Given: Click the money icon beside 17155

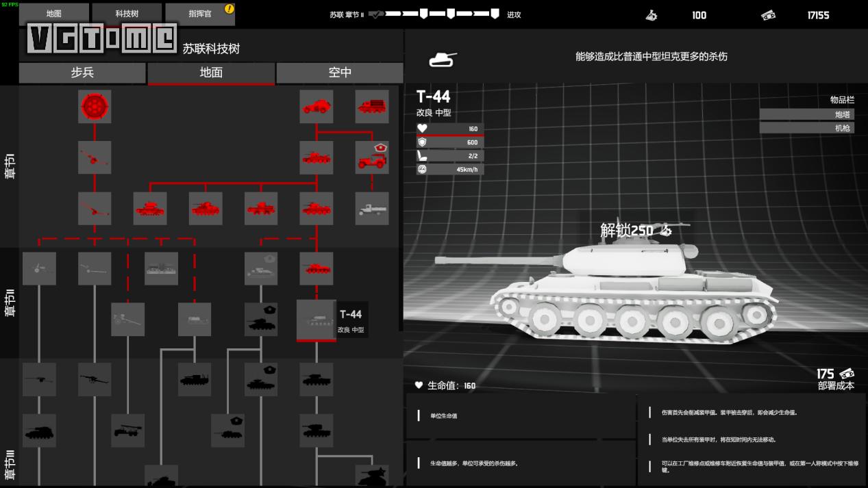Looking at the screenshot, I should [x=769, y=15].
